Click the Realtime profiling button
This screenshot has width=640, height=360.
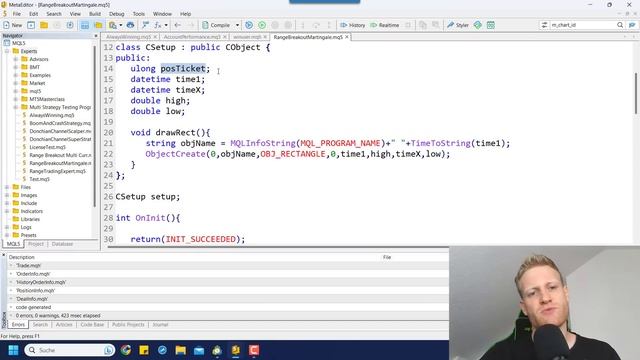(x=384, y=25)
